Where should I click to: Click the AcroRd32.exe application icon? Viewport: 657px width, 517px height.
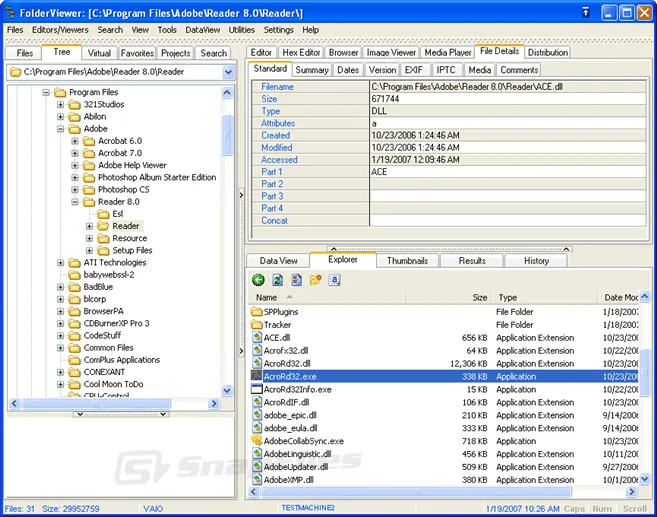click(x=256, y=376)
